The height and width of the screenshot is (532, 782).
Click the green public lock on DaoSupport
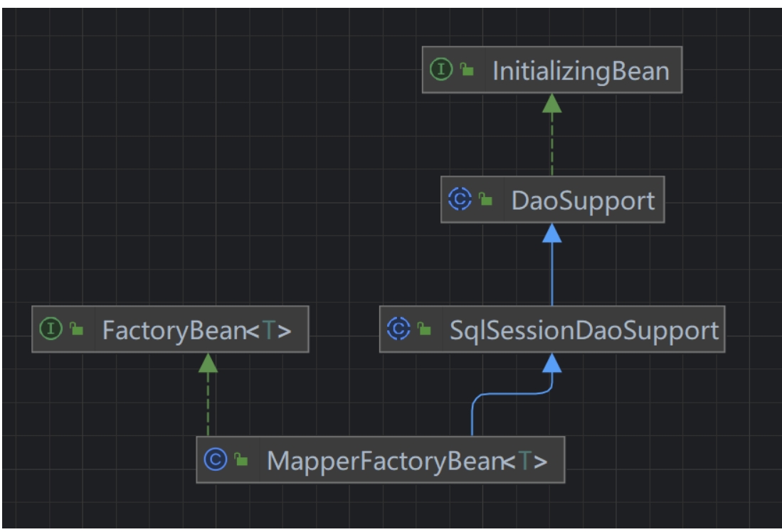coord(485,201)
